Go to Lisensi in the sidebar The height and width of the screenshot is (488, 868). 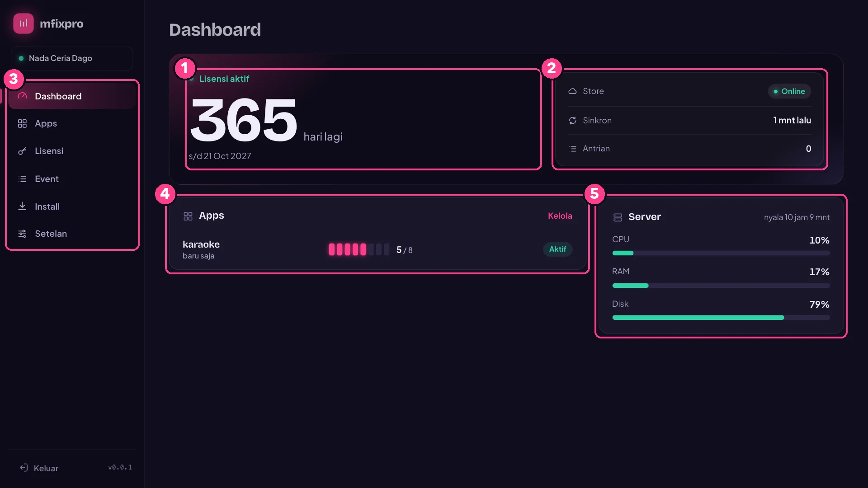click(72, 151)
